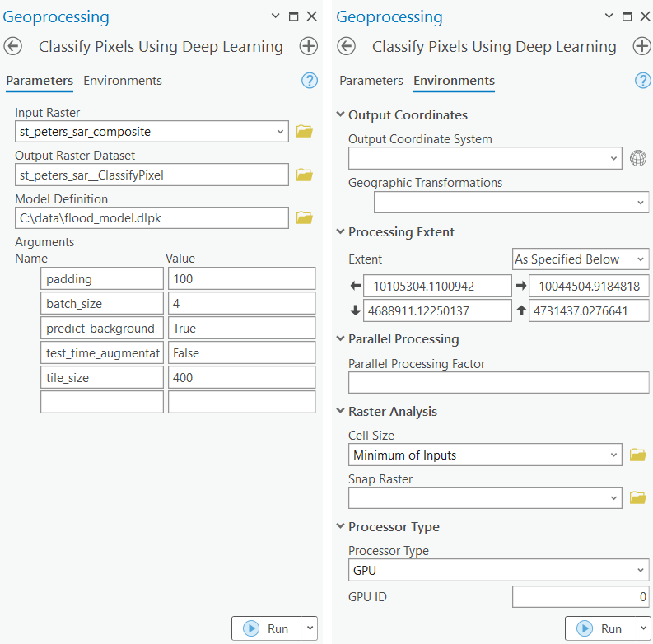The width and height of the screenshot is (653, 644).
Task: Click the Parallel Processing Factor field
Action: point(498,382)
